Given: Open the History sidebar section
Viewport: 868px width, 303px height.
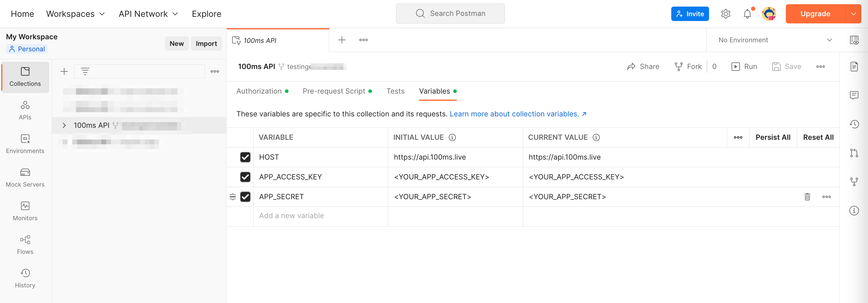Looking at the screenshot, I should [x=25, y=278].
